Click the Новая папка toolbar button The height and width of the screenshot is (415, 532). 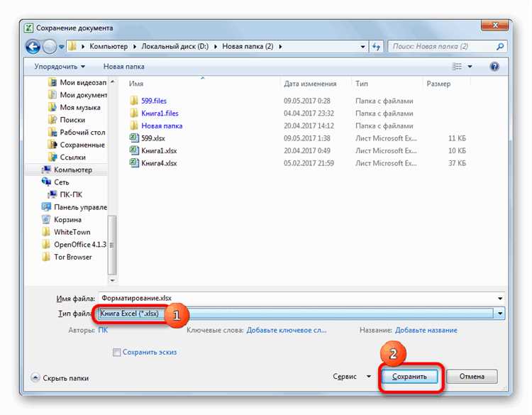124,67
